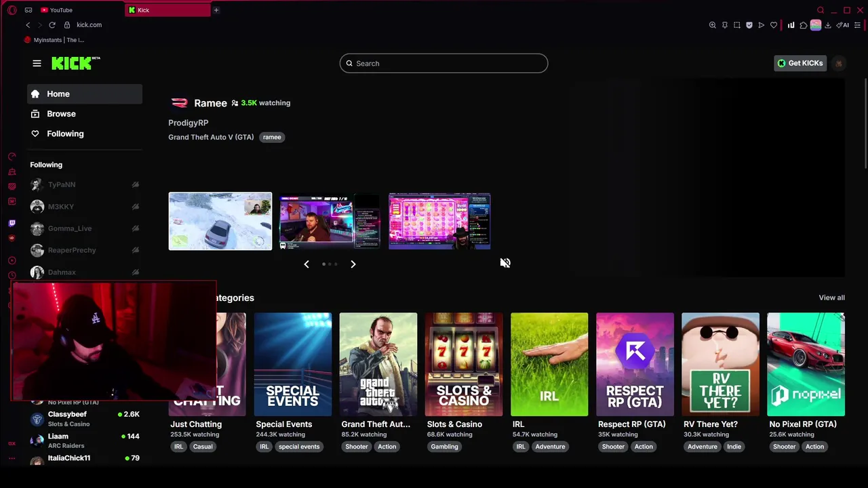The image size is (868, 488).
Task: Open the zoom magnifier icon in address bar
Action: 712,25
